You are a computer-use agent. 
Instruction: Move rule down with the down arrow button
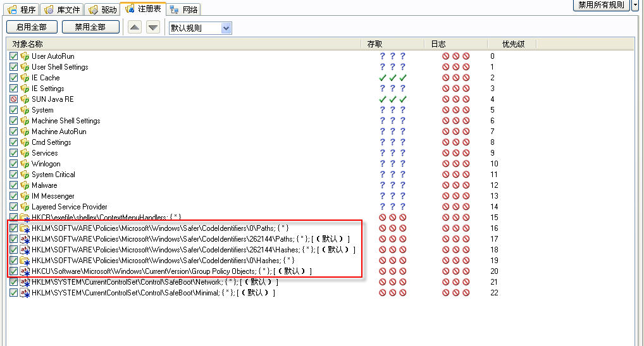(153, 27)
